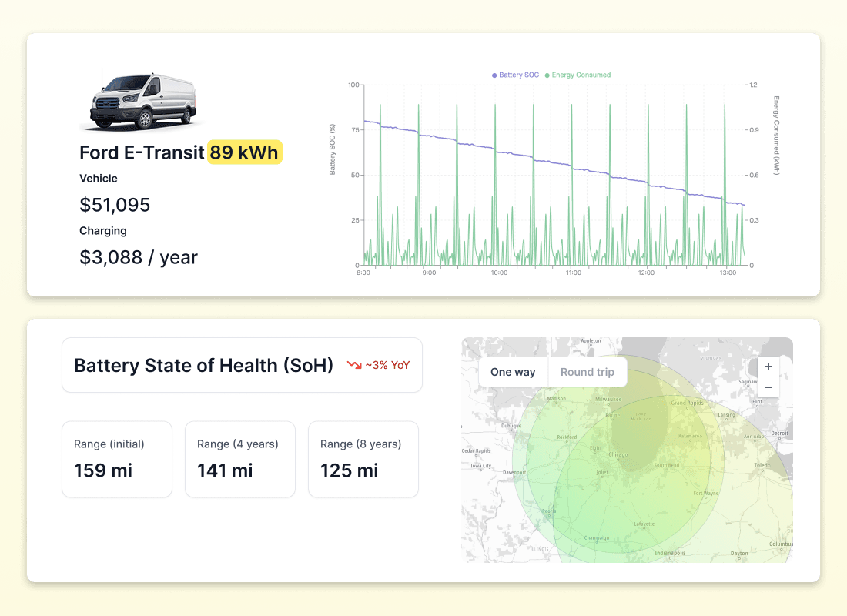Viewport: 847px width, 616px height.
Task: Click the map zoom in plus button
Action: 768,367
